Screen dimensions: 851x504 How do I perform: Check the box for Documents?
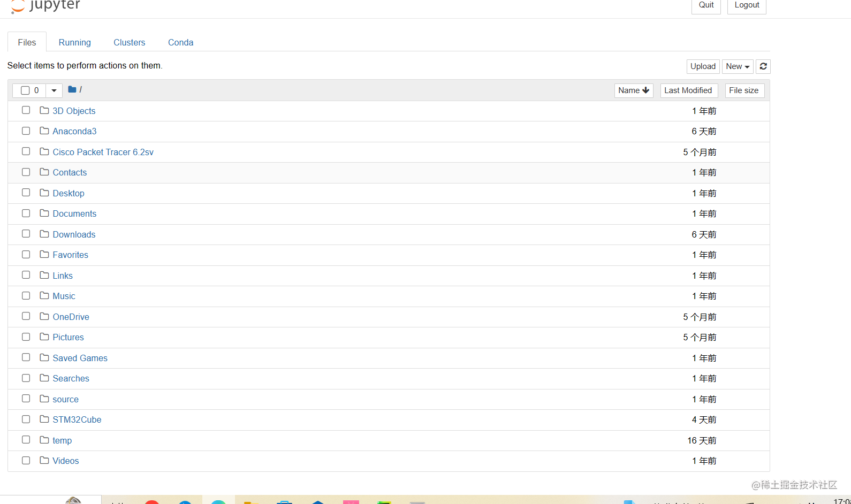click(x=26, y=213)
